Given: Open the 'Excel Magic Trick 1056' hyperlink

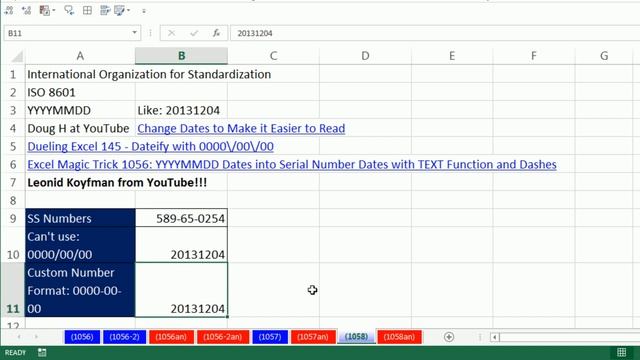Looking at the screenshot, I should 292,164.
